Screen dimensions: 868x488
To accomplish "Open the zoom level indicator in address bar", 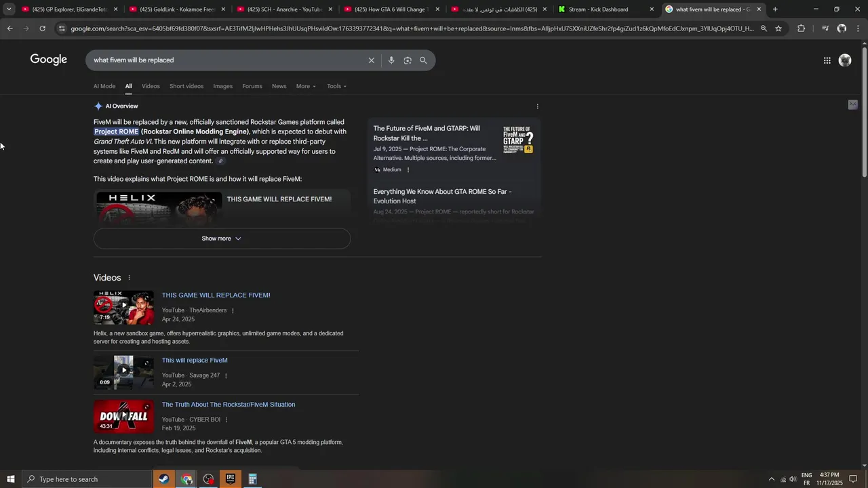I will tap(764, 28).
